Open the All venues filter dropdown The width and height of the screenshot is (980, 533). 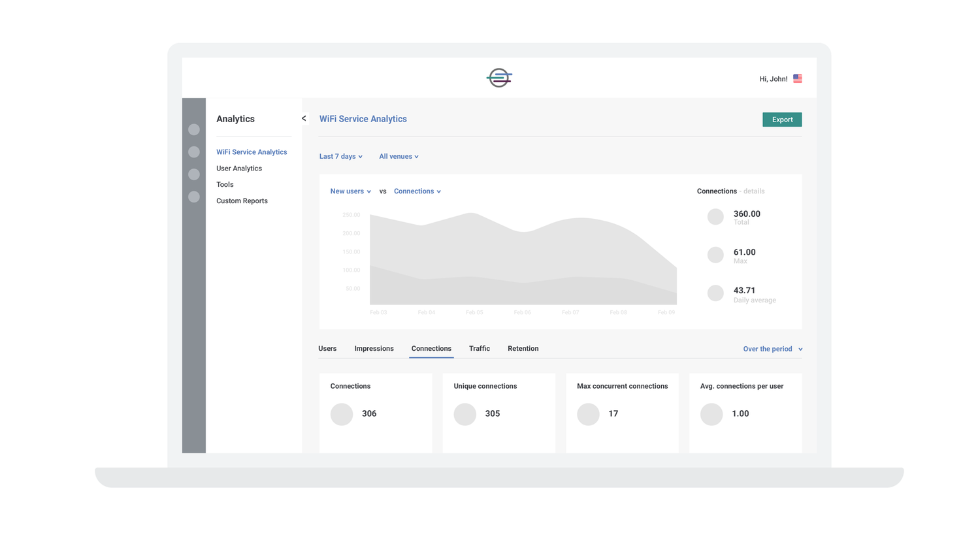[399, 156]
